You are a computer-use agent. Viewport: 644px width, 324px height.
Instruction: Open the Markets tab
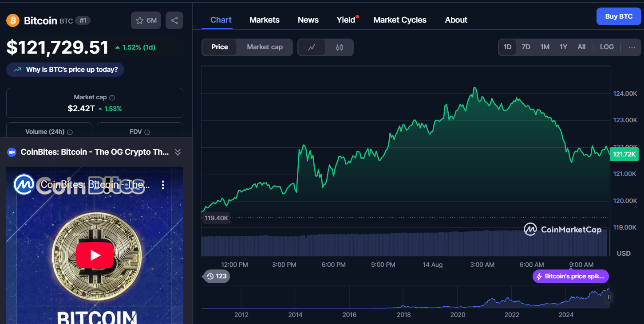click(265, 20)
